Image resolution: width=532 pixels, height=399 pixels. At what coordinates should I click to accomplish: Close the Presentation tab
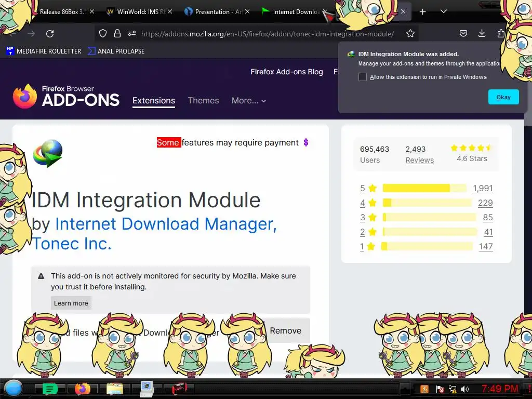247,11
